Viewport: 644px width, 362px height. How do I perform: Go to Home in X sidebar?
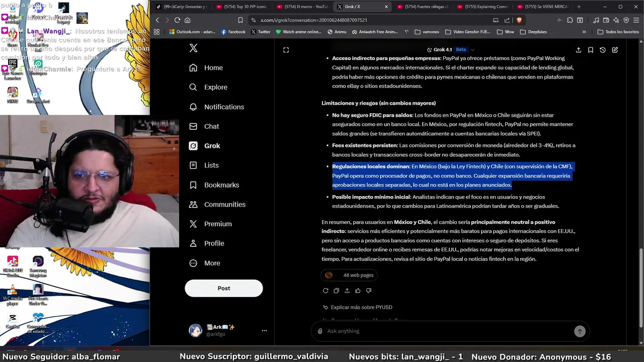pyautogui.click(x=206, y=67)
